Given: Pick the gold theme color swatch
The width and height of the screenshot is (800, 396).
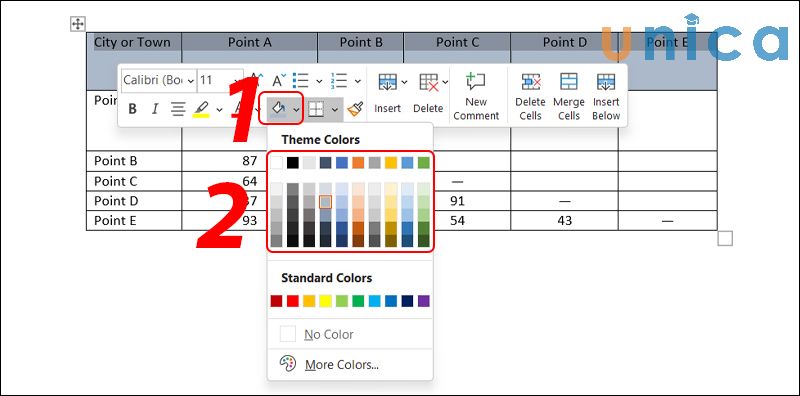Looking at the screenshot, I should [391, 163].
